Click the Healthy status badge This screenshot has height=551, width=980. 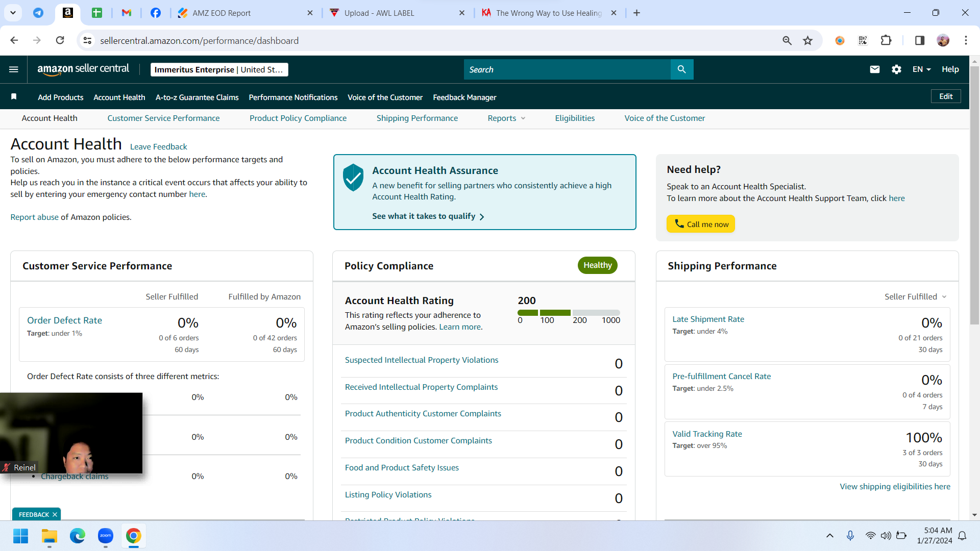click(597, 265)
